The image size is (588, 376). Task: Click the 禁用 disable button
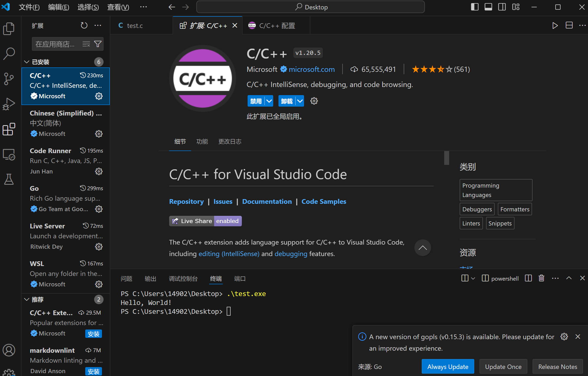pos(256,101)
